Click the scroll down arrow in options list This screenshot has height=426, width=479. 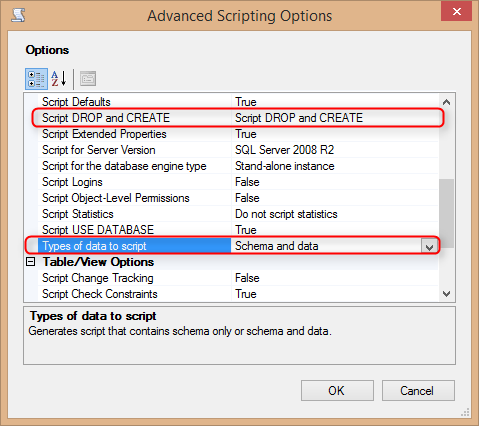pos(447,294)
